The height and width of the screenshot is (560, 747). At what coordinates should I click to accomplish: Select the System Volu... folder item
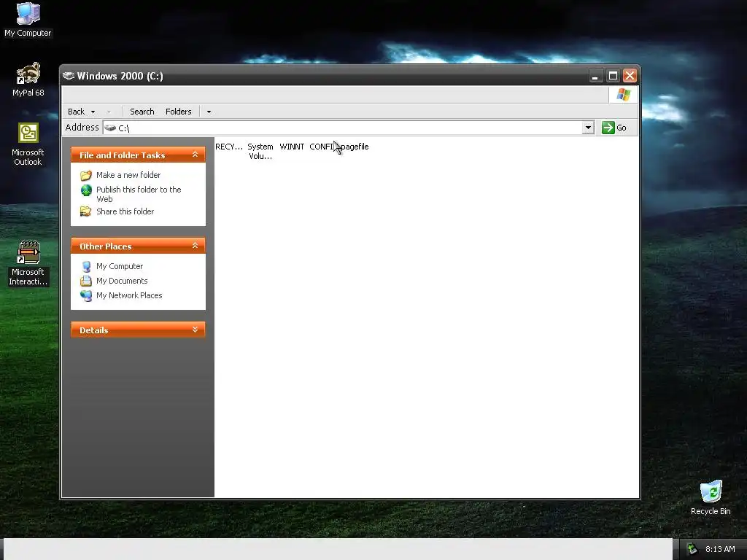[260, 152]
